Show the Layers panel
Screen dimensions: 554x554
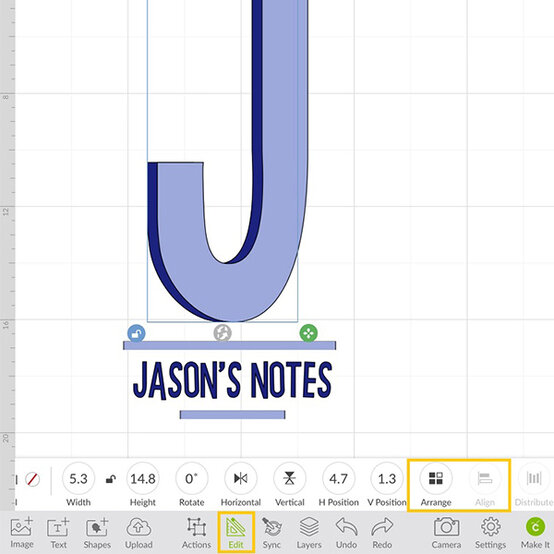pos(309,532)
